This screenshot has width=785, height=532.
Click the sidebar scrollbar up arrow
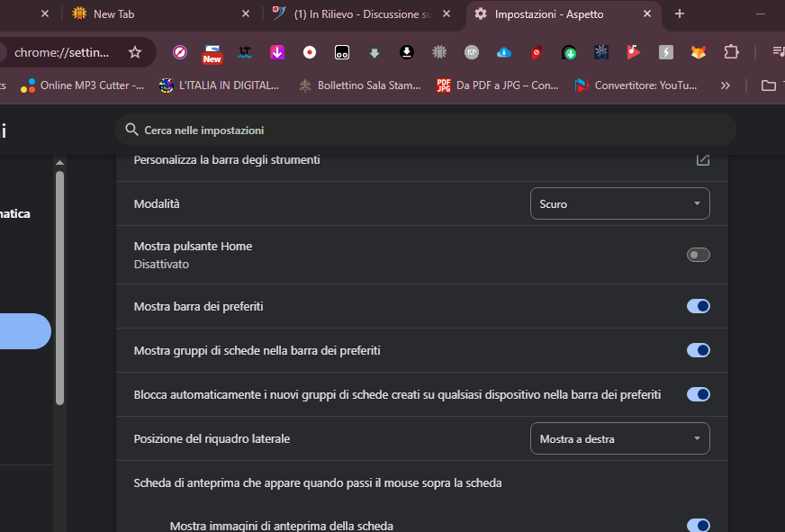pos(60,163)
